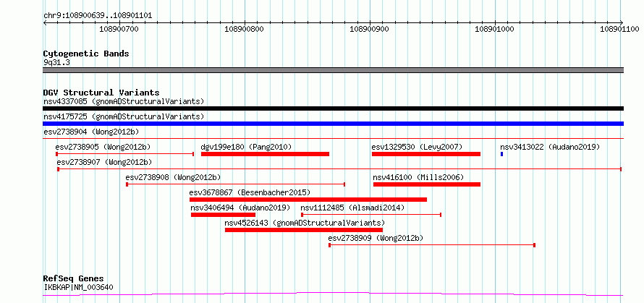
Task: Click the esv1329530 (Levy2007) red bar
Action: coord(426,154)
